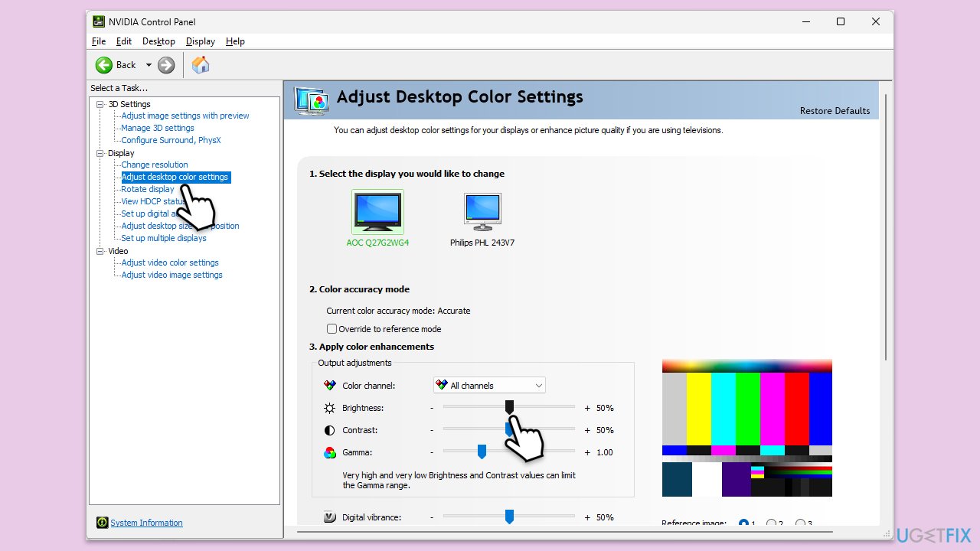Open Configure Surround, PhysX
The height and width of the screenshot is (551, 980).
171,140
